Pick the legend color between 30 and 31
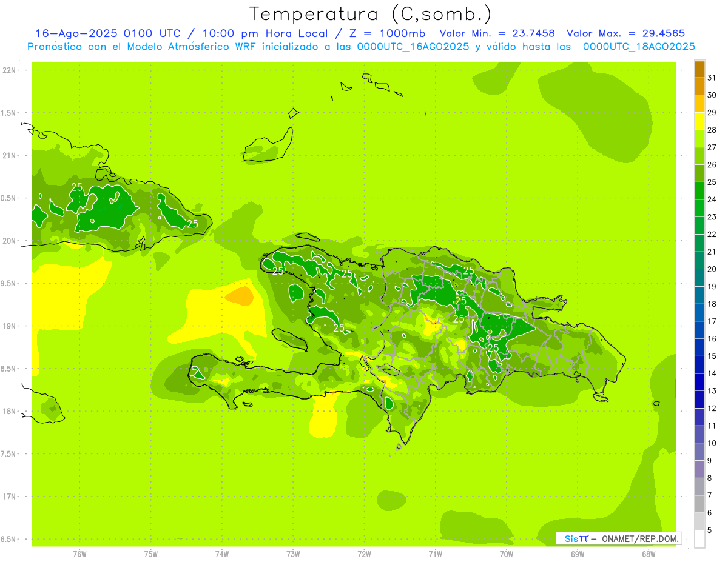Image resolution: width=728 pixels, height=562 pixels. click(x=699, y=86)
